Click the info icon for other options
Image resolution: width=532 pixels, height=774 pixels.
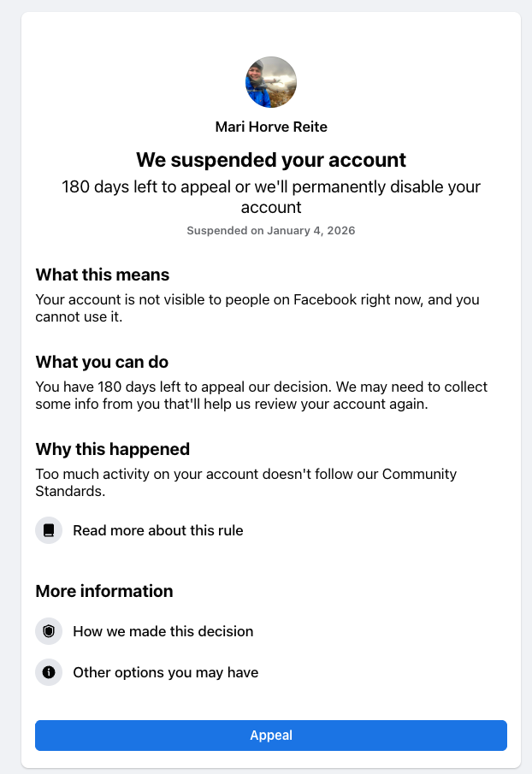[x=49, y=672]
